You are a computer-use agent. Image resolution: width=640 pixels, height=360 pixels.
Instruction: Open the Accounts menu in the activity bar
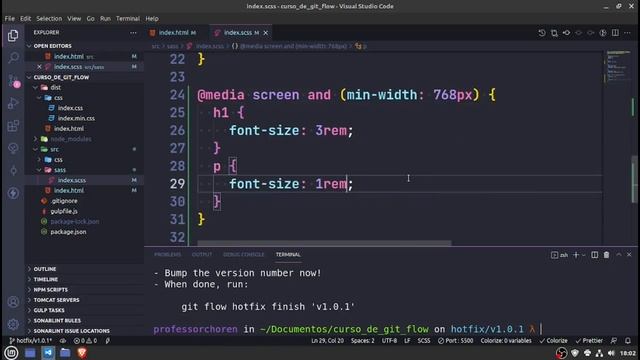point(13,302)
